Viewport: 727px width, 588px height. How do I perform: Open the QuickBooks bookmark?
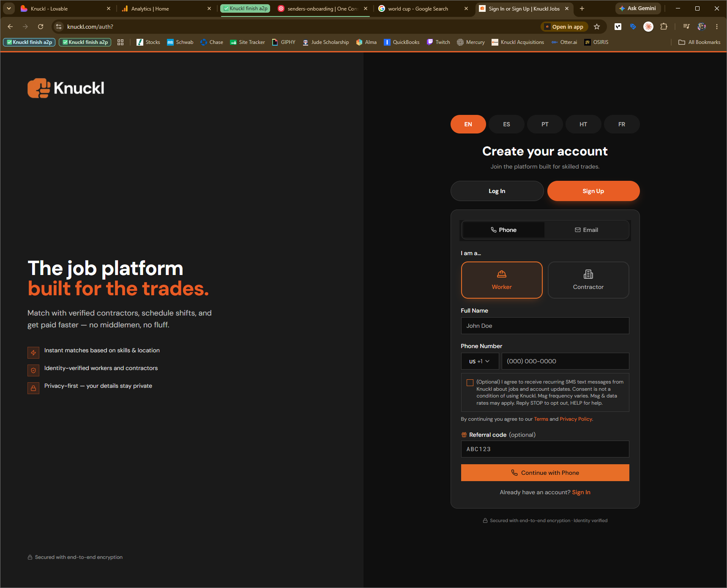click(x=402, y=42)
